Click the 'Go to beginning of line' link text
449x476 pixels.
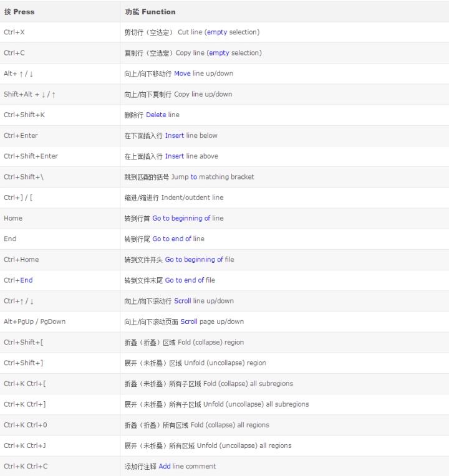[x=188, y=218]
